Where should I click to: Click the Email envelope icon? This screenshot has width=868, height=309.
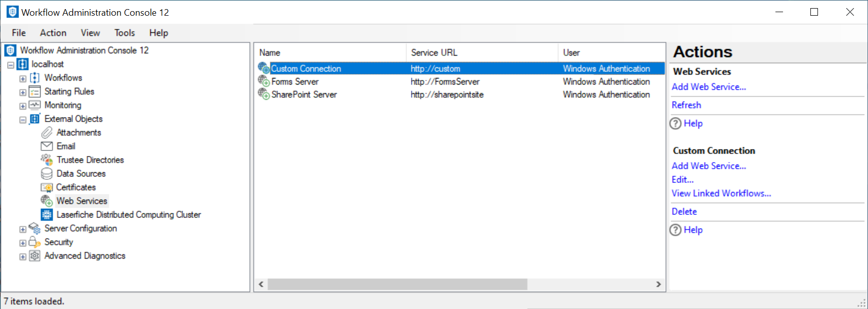(47, 146)
